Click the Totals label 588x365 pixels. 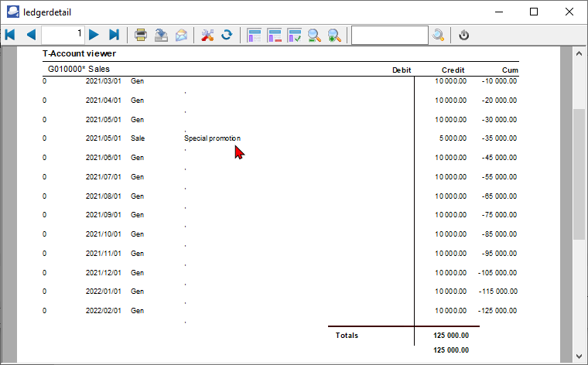click(x=347, y=336)
